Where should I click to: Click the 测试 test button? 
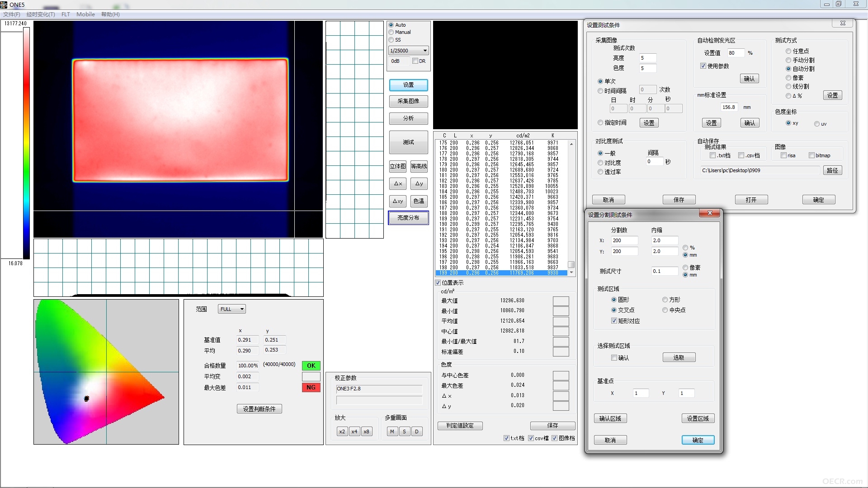[409, 142]
